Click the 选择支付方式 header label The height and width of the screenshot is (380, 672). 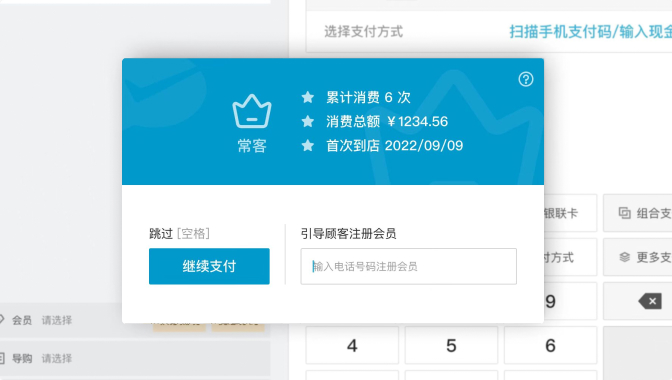click(363, 32)
